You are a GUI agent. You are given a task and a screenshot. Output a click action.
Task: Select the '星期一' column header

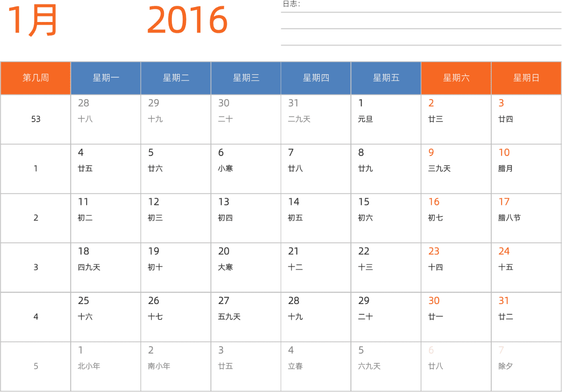click(106, 78)
